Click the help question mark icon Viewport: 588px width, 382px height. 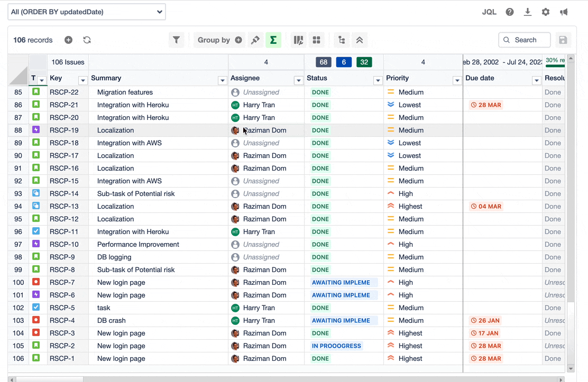coord(509,11)
